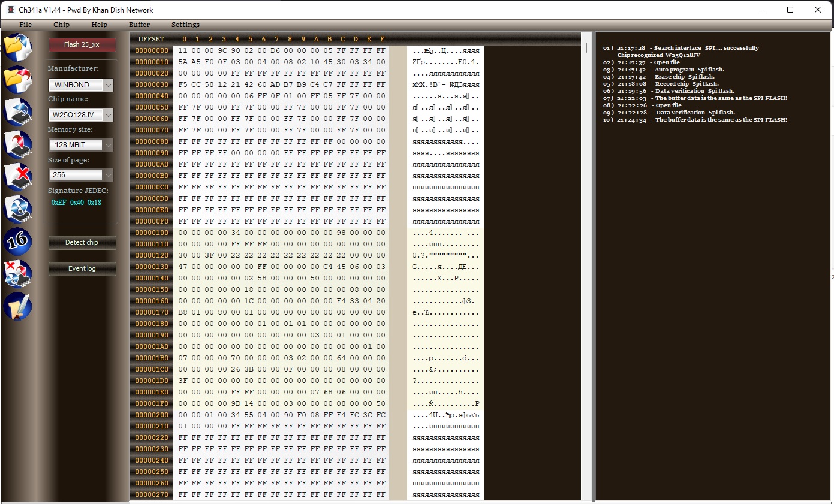The width and height of the screenshot is (834, 504).
Task: Select offset label 00000120
Action: click(152, 256)
